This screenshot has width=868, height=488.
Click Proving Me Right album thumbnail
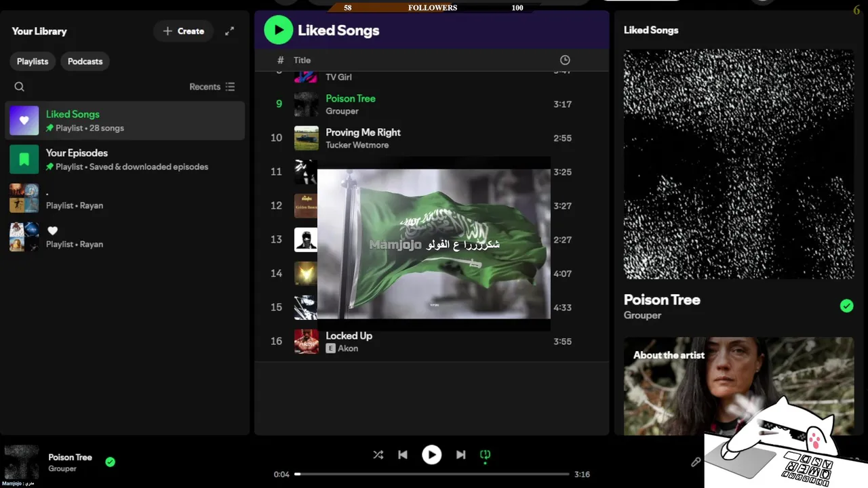point(306,138)
